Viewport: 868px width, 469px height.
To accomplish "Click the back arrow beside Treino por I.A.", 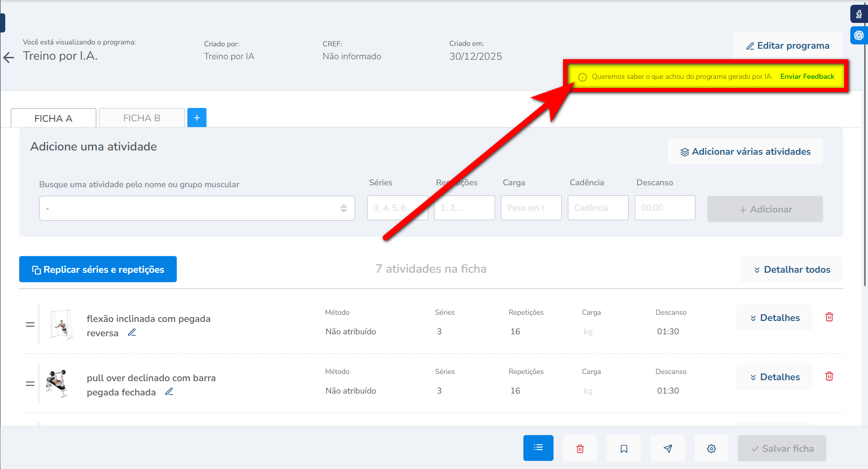I will pos(9,58).
